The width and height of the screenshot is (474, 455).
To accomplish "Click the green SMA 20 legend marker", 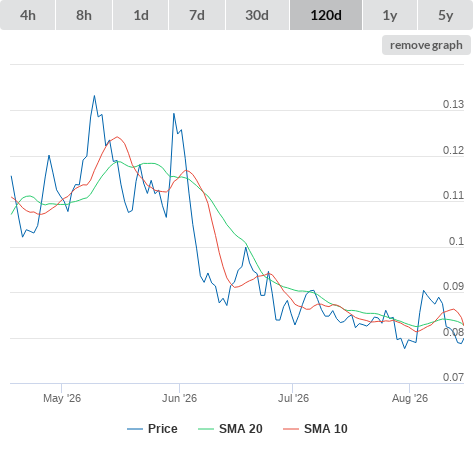I will coord(206,429).
